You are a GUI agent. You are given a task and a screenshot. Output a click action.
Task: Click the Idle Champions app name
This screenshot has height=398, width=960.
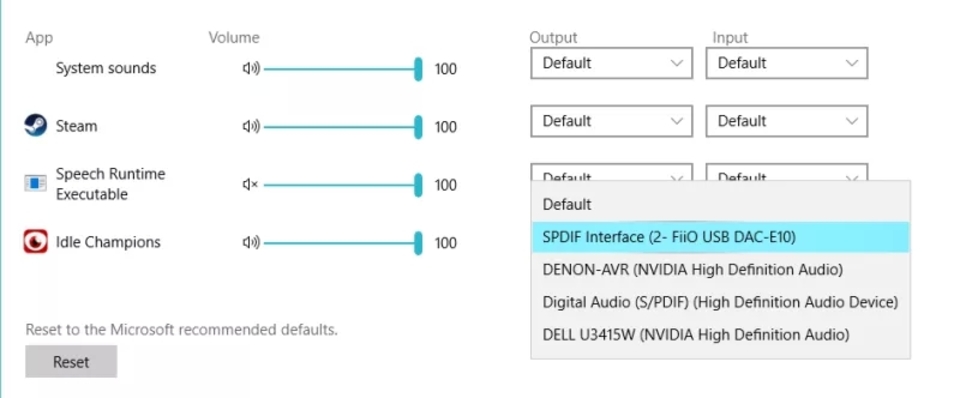click(x=108, y=242)
